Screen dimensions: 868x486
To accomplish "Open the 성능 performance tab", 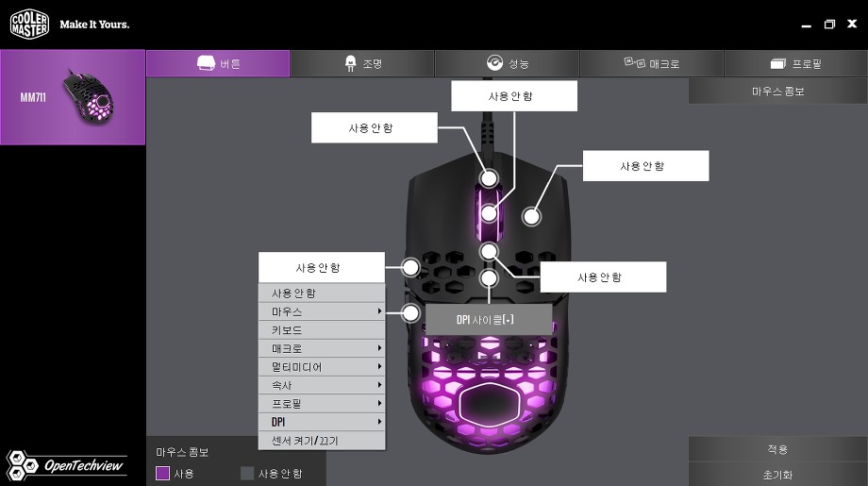I will click(x=507, y=63).
